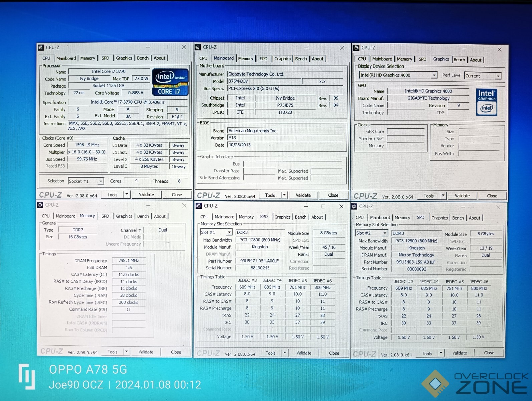This screenshot has width=532, height=401.
Task: Click the DRAM Frequency value 798.1 MHz
Action: [x=129, y=260]
